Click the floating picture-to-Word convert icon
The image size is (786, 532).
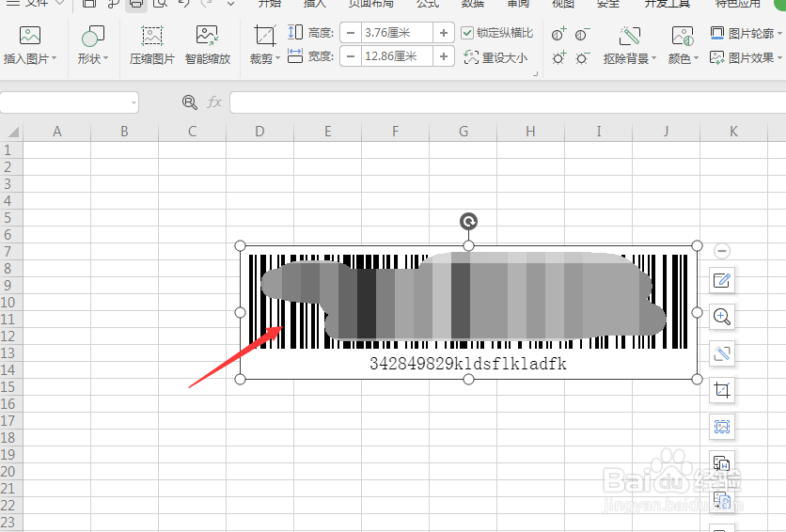(x=722, y=462)
